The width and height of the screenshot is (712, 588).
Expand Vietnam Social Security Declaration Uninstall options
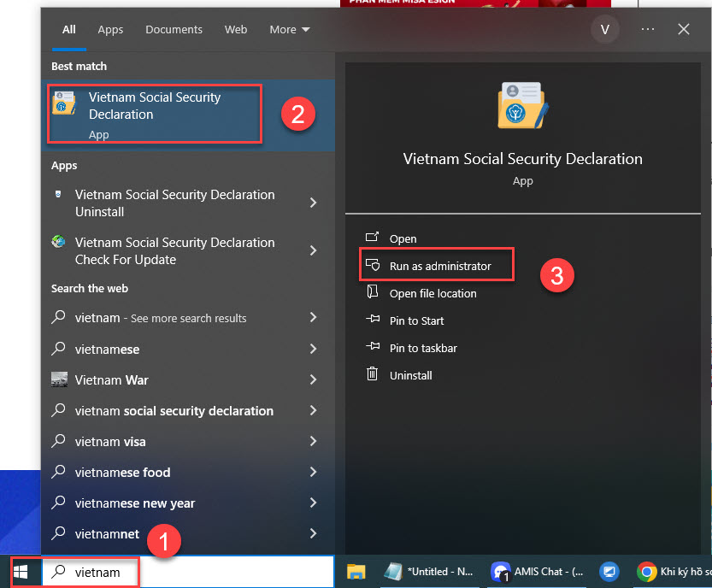click(313, 203)
